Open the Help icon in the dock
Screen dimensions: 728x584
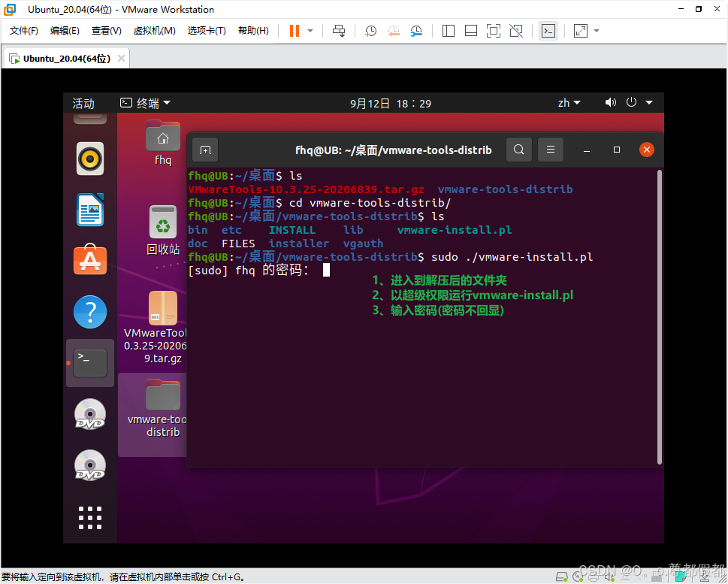[x=90, y=312]
